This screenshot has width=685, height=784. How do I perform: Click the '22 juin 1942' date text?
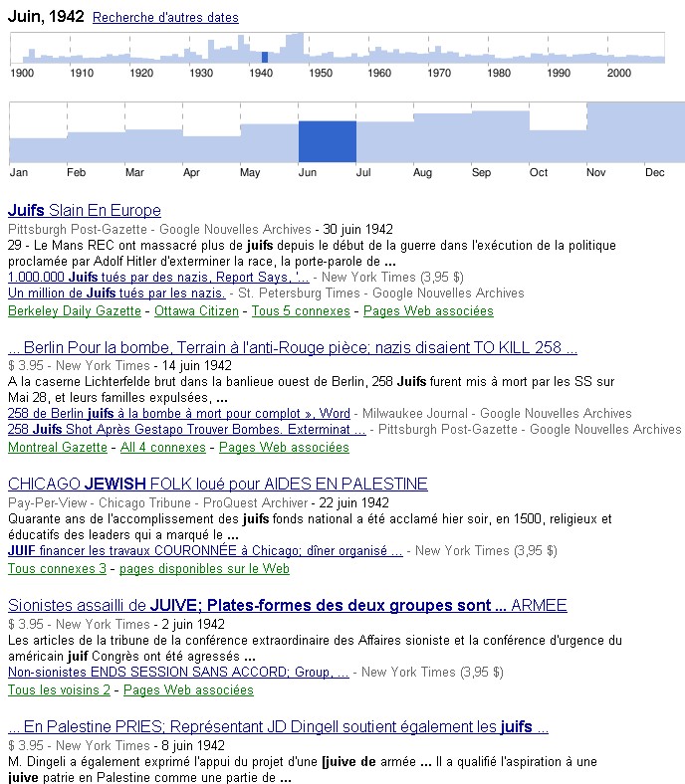tap(353, 503)
